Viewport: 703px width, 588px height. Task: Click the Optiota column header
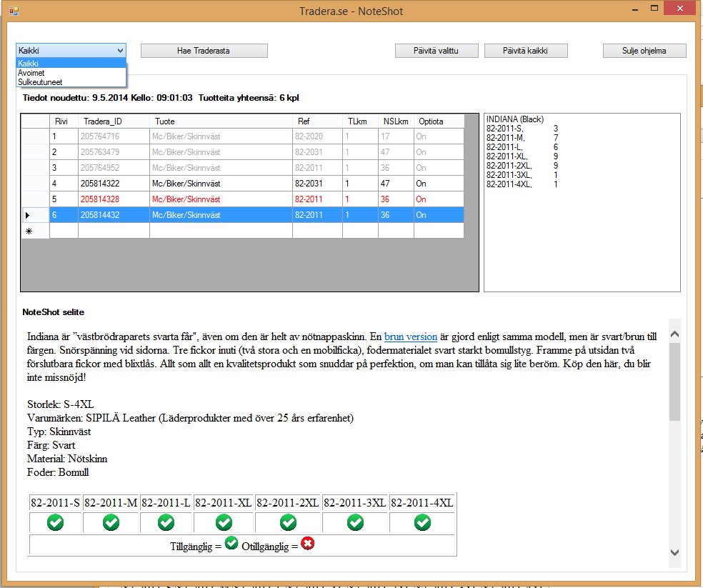[x=439, y=121]
